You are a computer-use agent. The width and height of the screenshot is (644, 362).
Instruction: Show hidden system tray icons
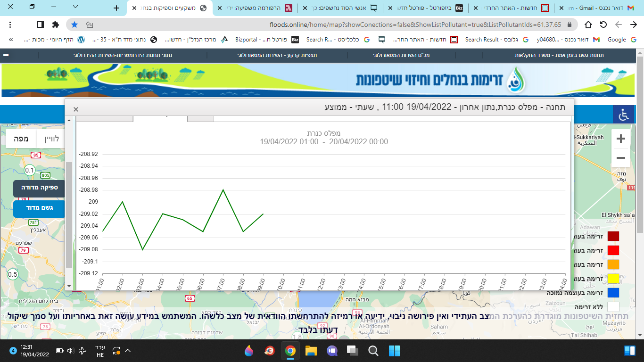pyautogui.click(x=127, y=351)
